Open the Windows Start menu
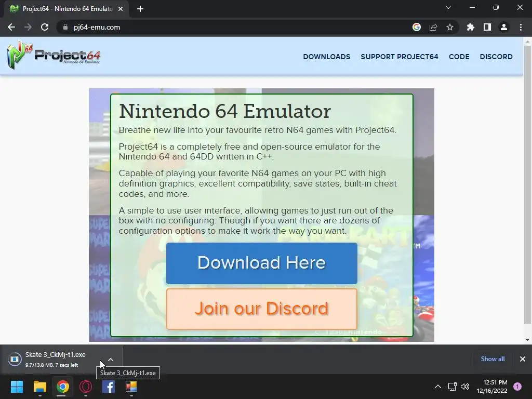This screenshot has width=532, height=399. [17, 387]
